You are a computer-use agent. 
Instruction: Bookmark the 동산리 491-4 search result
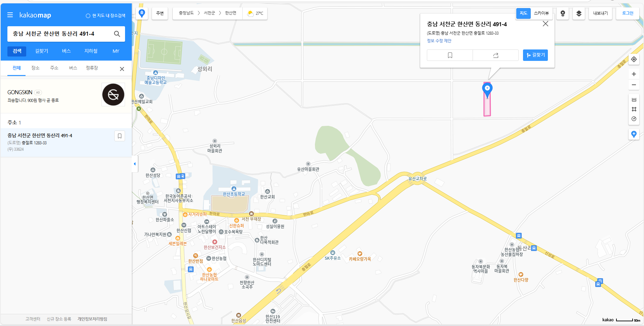120,136
